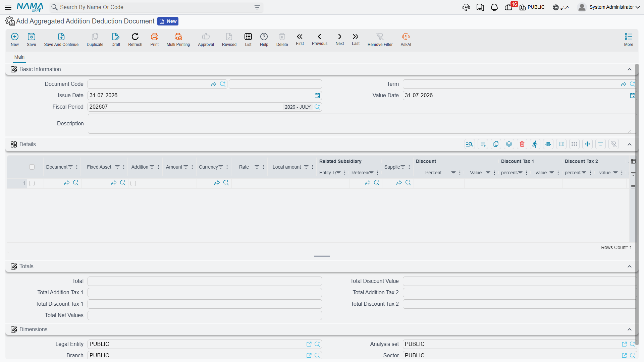This screenshot has height=362, width=644.
Task: Open the hamburger main menu
Action: (x=8, y=7)
